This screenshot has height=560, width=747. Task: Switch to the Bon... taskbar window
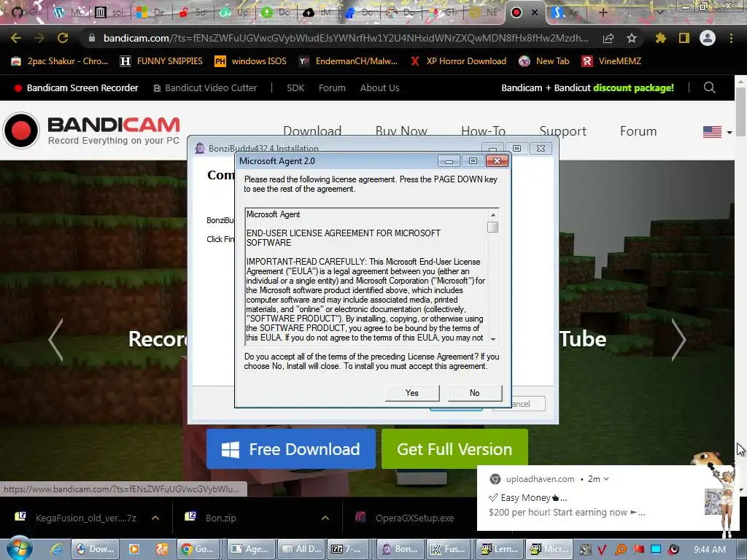pos(400,549)
